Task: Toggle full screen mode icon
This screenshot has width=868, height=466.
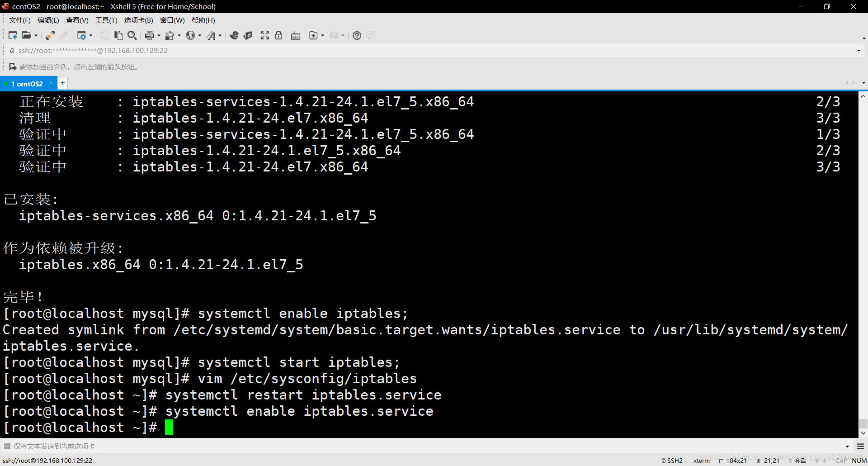Action: [x=265, y=35]
